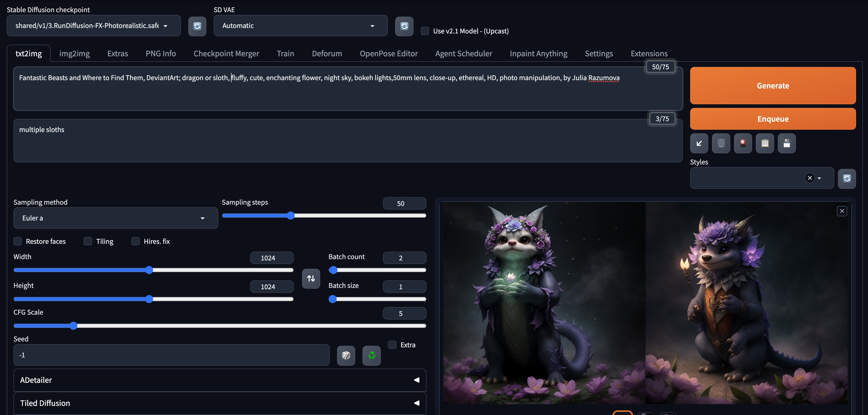868x415 pixels.
Task: Click the dice icon to randomize seed
Action: pyautogui.click(x=346, y=355)
